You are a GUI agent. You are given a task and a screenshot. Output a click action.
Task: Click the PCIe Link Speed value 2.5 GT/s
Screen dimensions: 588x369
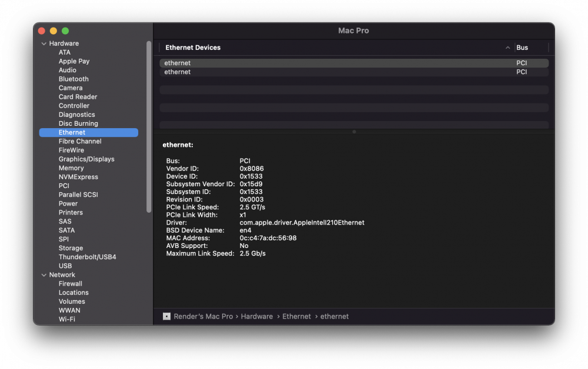point(252,207)
